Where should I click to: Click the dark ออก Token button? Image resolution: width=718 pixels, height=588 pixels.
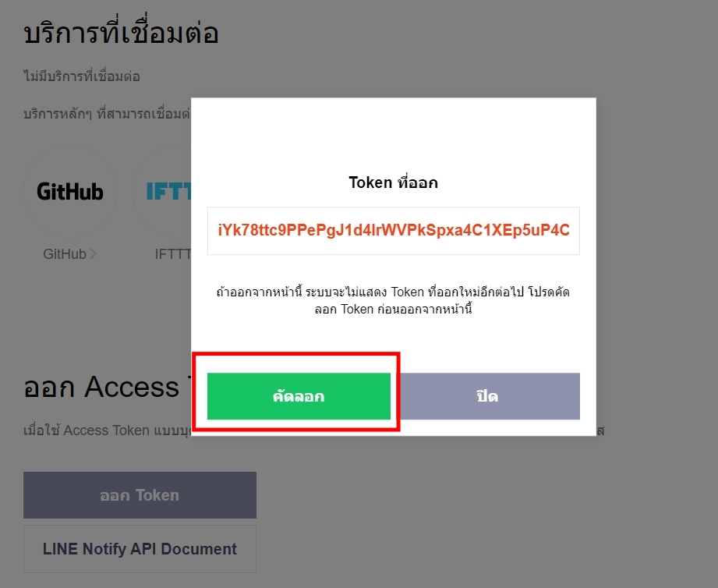point(140,495)
